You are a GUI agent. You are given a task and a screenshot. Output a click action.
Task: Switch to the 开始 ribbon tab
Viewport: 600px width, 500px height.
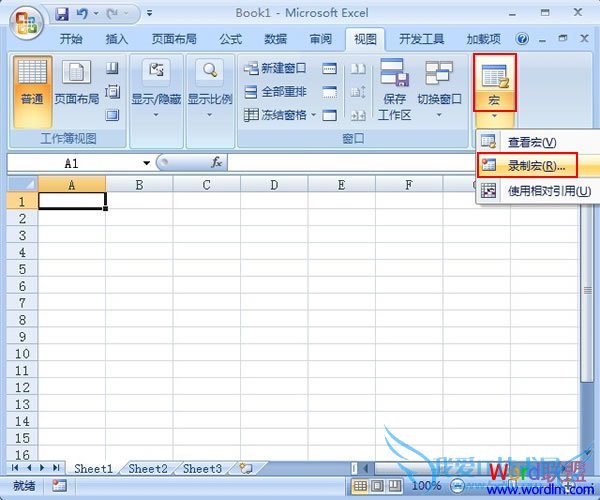tap(71, 39)
